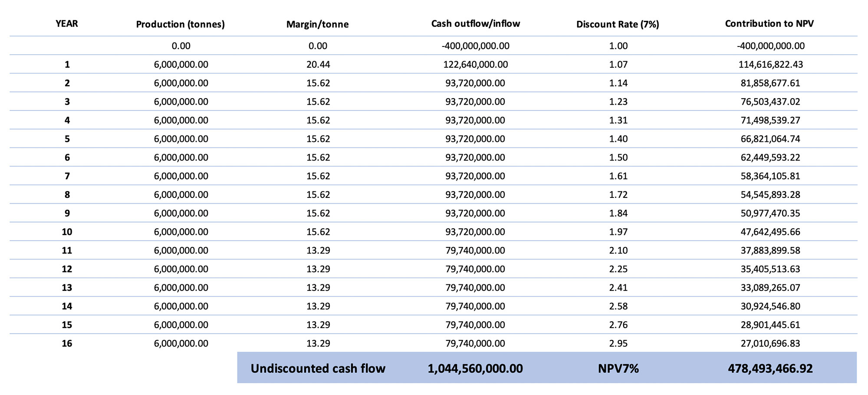Select discount rate 2.41
This screenshot has height=395, width=868.
point(618,287)
